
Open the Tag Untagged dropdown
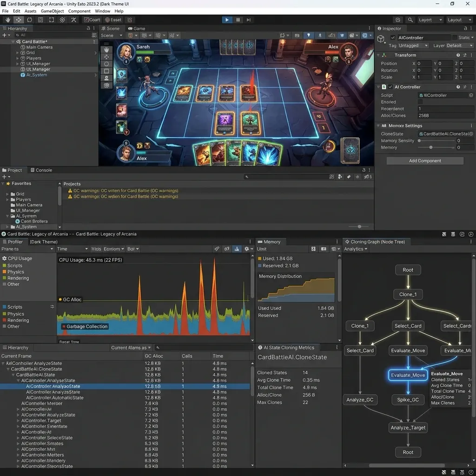point(413,46)
